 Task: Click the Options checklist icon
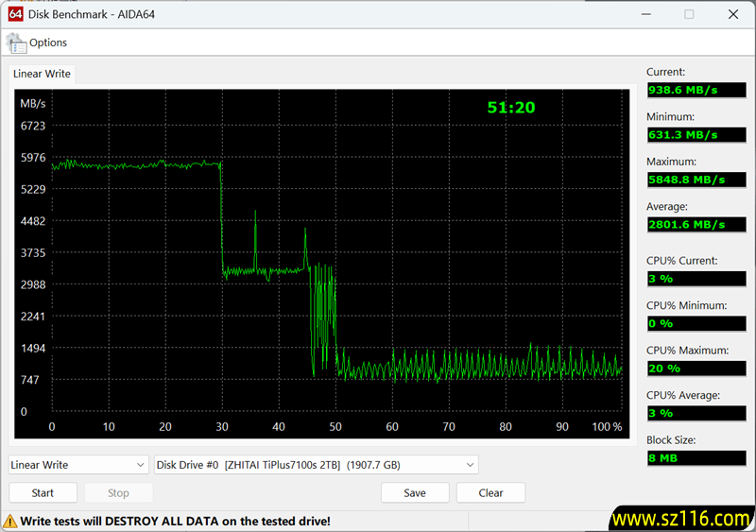(x=17, y=43)
